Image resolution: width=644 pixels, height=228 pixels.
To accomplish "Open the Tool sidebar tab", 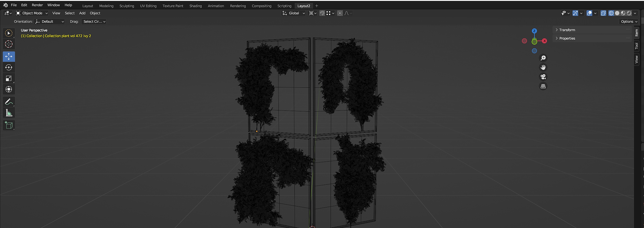I will [x=637, y=46].
